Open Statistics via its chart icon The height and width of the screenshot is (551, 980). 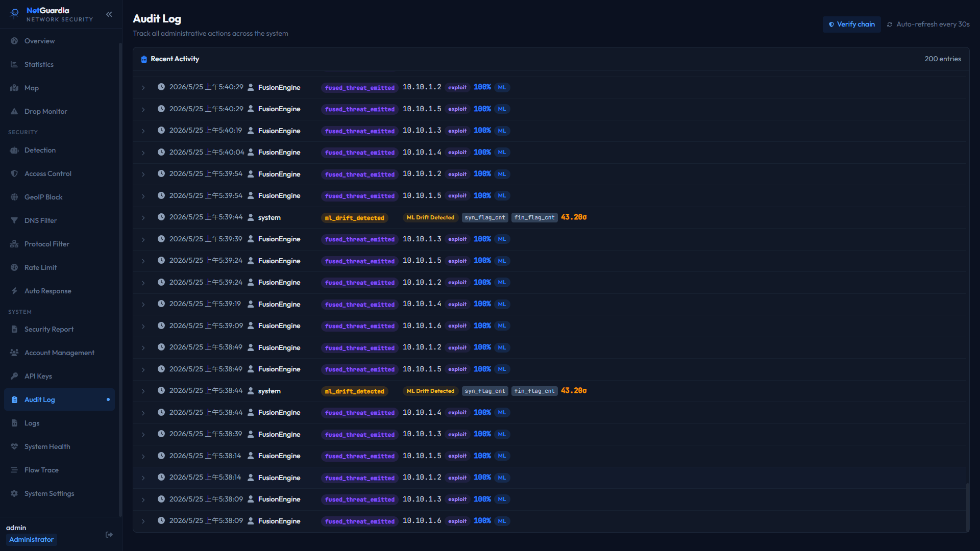tap(14, 64)
